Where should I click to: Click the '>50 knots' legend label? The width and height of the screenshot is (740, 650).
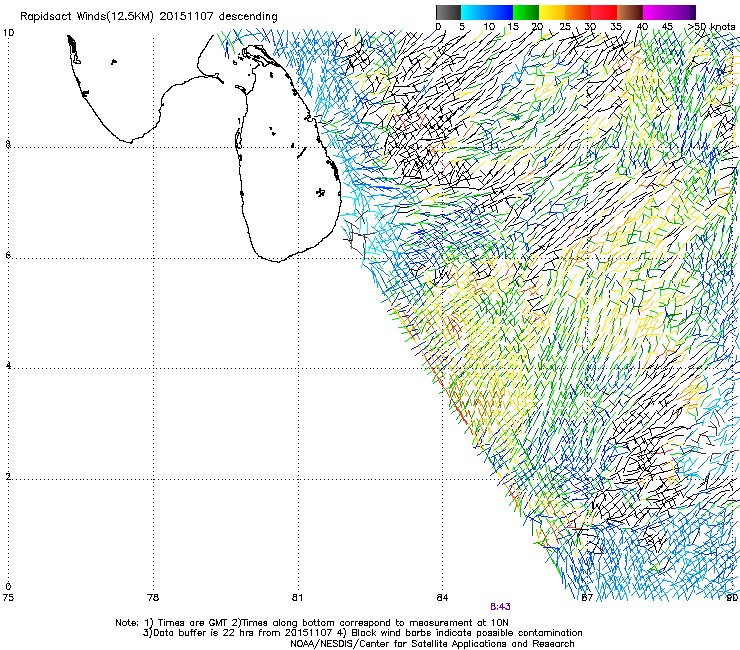coord(711,27)
